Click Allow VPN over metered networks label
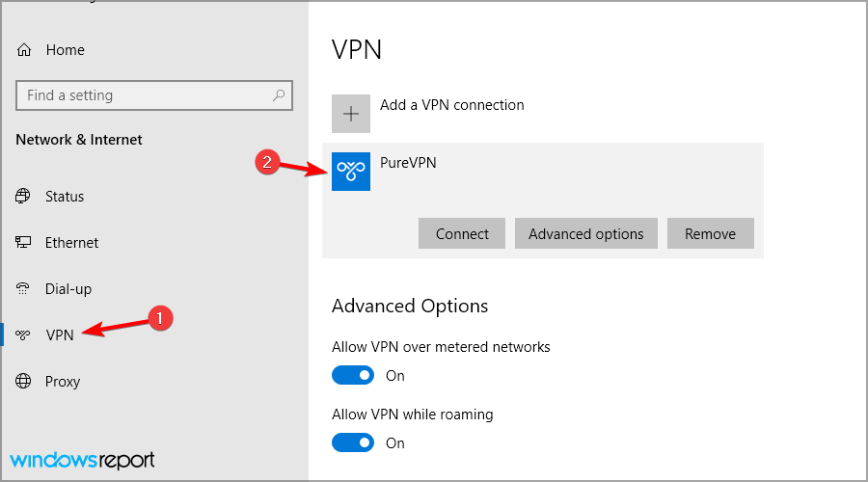Screen dimensions: 868x482 tap(441, 347)
